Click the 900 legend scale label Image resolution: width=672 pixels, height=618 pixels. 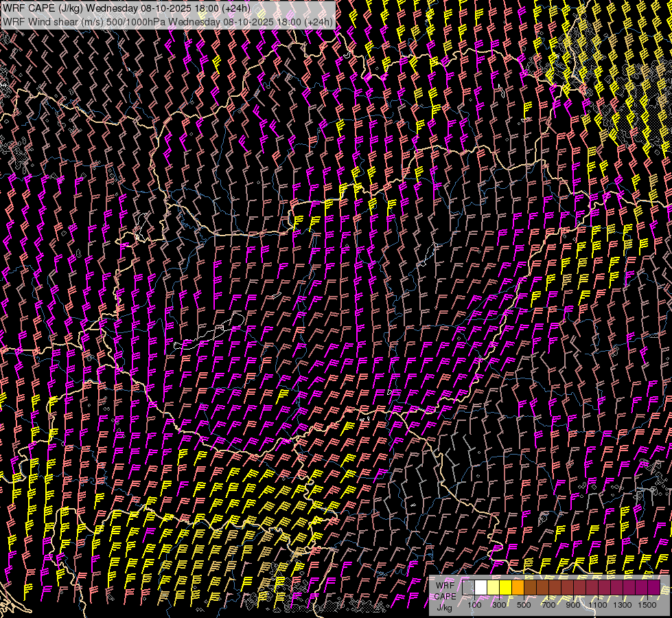point(573,605)
